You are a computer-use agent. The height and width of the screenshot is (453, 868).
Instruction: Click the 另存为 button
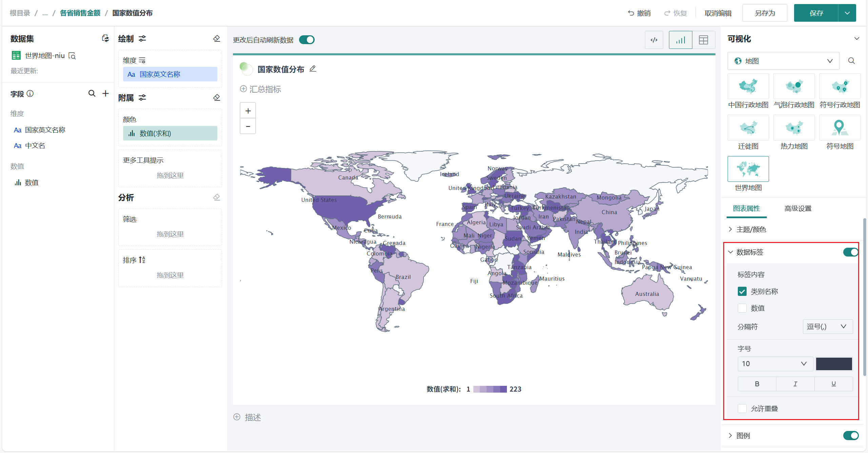pyautogui.click(x=765, y=13)
